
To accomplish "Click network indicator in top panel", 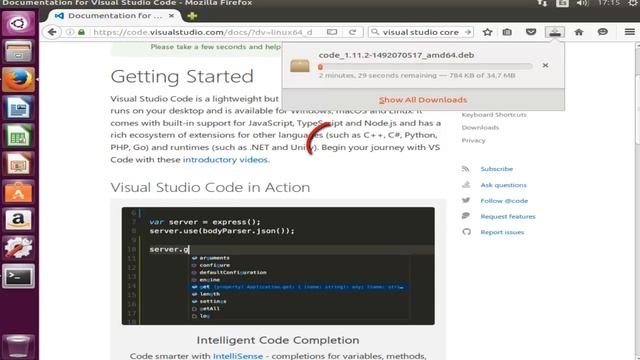I will (x=542, y=3).
